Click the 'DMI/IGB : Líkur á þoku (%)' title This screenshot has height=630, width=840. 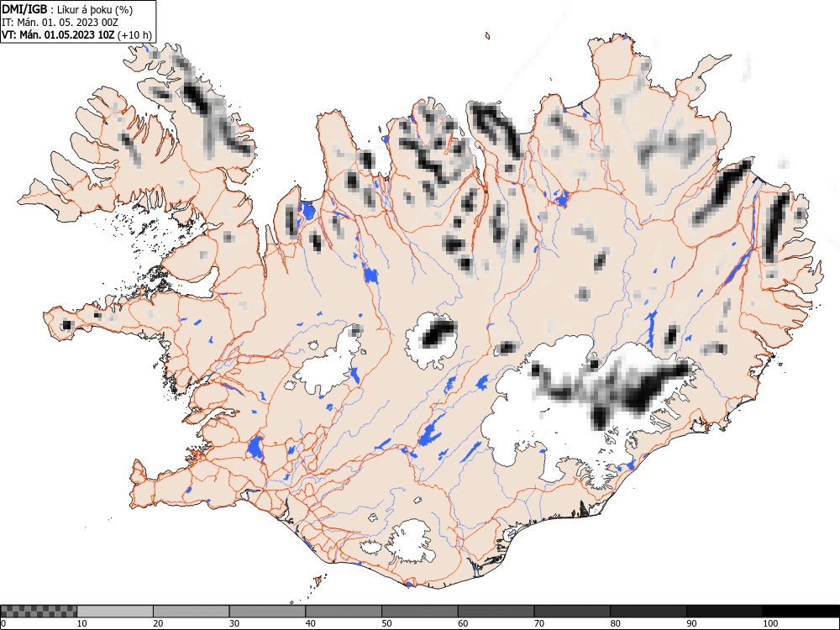pos(67,9)
